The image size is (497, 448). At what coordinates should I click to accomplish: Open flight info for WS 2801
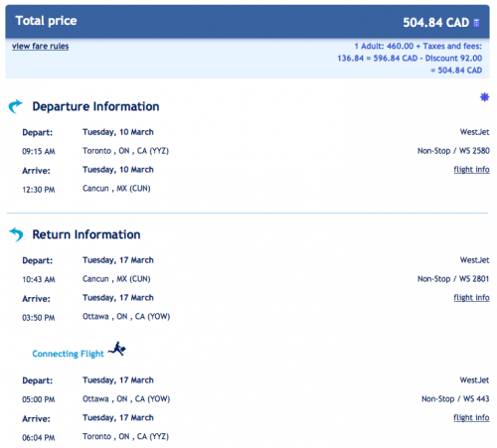tap(471, 298)
